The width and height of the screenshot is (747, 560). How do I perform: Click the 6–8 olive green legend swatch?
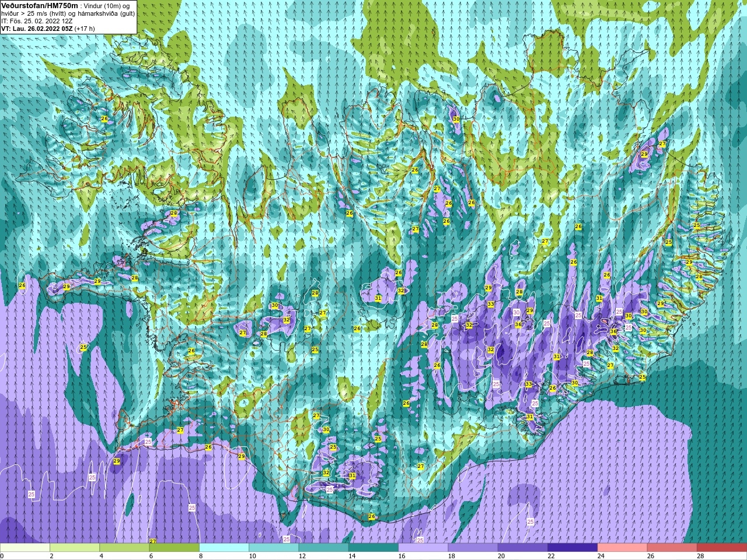[174, 548]
